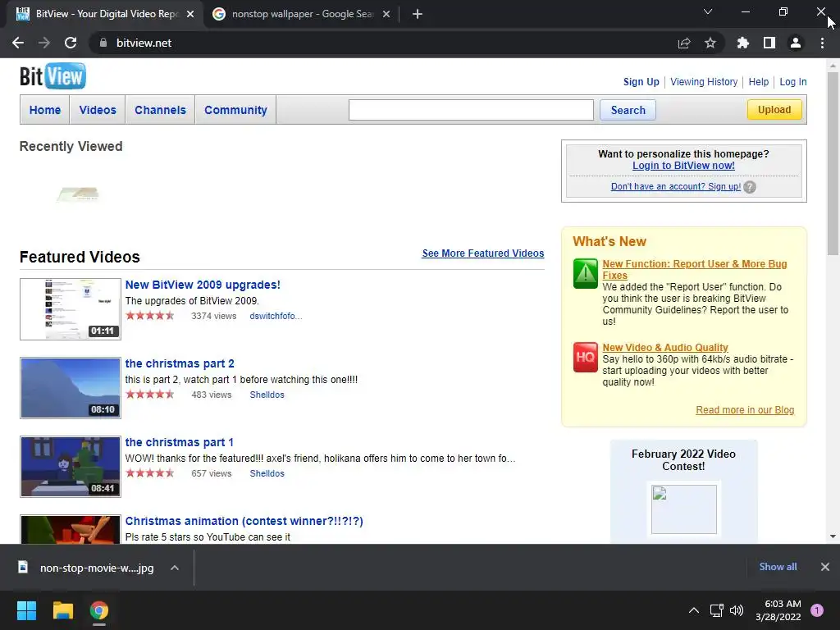The image size is (840, 630).
Task: Open the taskbar clock showing 6:03 AM
Action: click(778, 610)
